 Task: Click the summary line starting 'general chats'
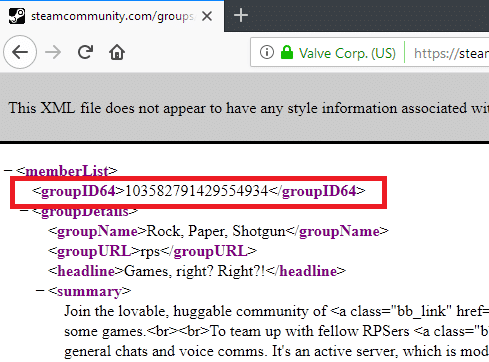click(276, 351)
